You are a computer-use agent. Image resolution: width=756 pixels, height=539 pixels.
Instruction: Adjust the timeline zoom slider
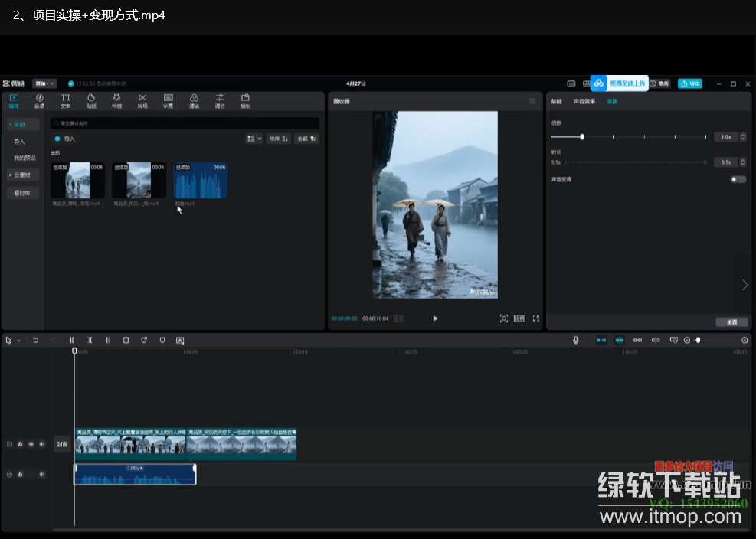pos(698,341)
